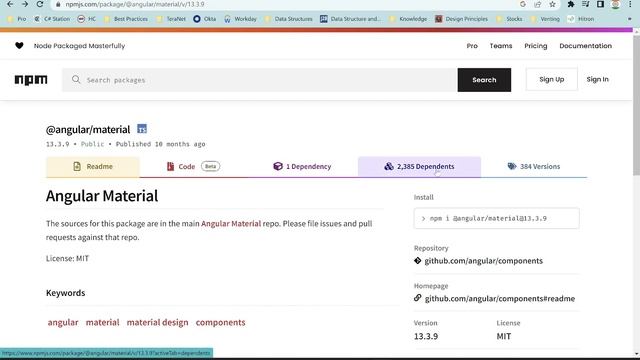Open the Stocks bookmark folder

click(x=509, y=19)
